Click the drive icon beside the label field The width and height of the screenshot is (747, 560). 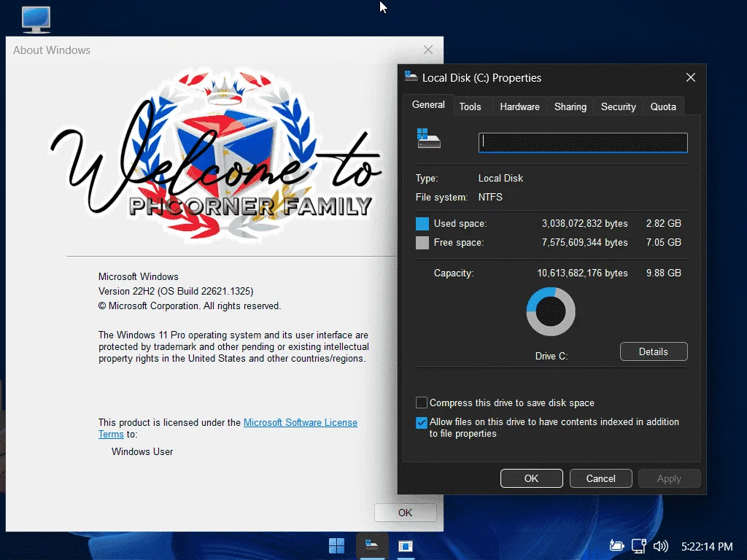429,139
